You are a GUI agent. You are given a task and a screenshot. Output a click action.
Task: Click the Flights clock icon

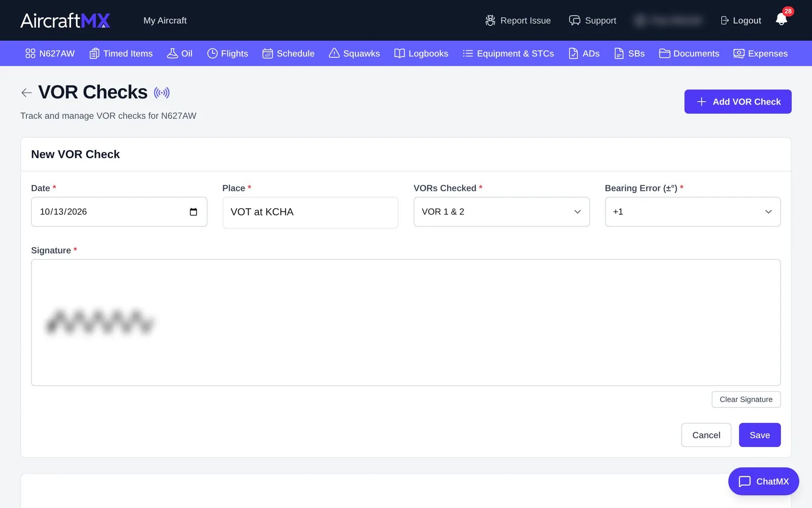coord(212,53)
